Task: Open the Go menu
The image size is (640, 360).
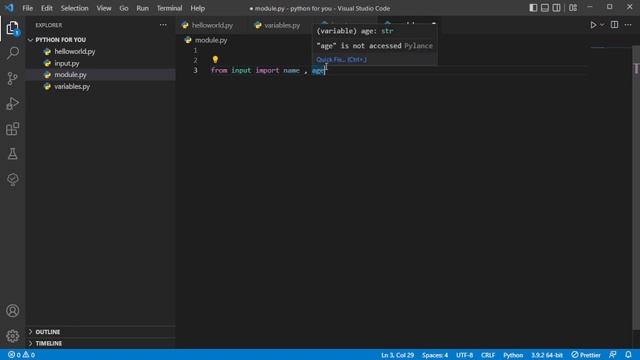Action: [124, 8]
